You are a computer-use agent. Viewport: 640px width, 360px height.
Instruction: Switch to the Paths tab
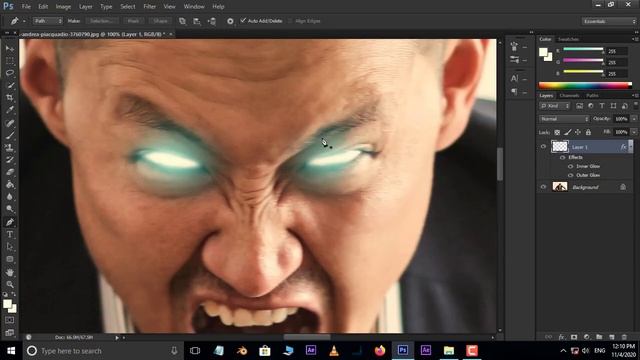pyautogui.click(x=592, y=96)
